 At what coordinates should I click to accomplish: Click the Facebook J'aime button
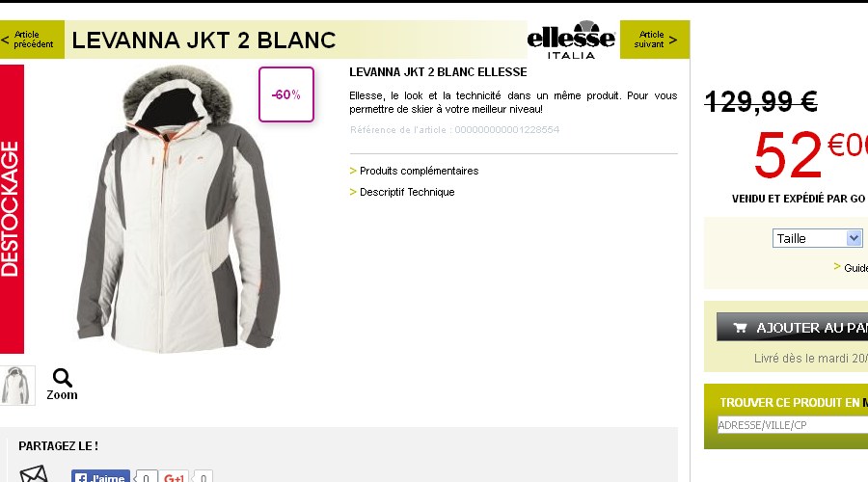coord(100,476)
